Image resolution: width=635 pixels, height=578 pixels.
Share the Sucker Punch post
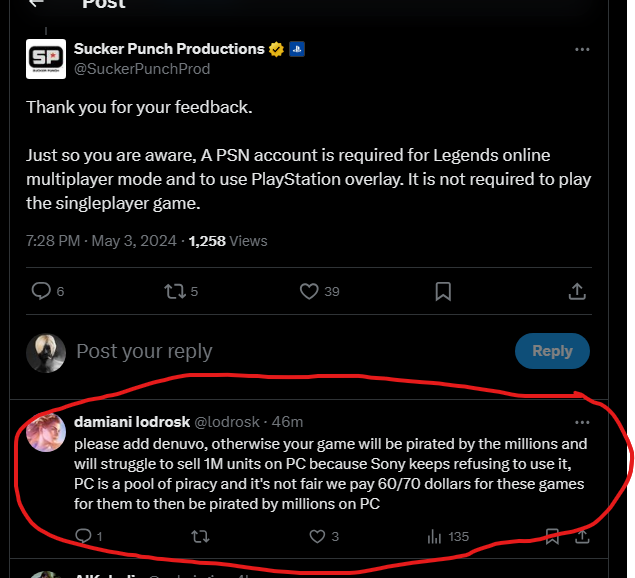click(577, 291)
